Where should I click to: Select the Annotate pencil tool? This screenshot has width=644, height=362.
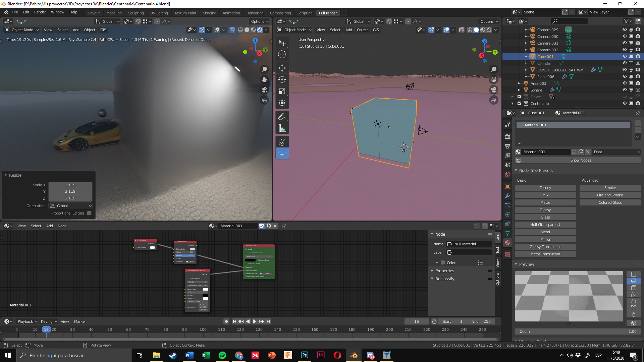(282, 117)
